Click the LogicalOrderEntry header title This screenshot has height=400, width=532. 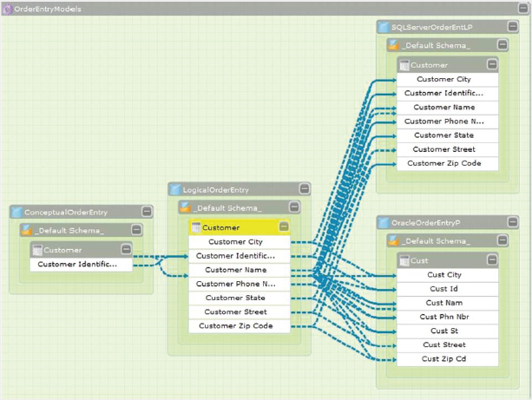tap(216, 190)
